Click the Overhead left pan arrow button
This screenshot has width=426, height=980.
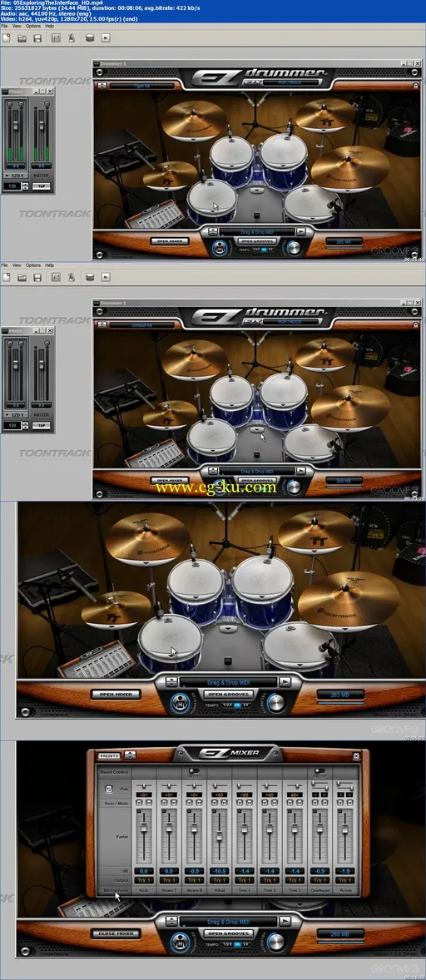315,794
